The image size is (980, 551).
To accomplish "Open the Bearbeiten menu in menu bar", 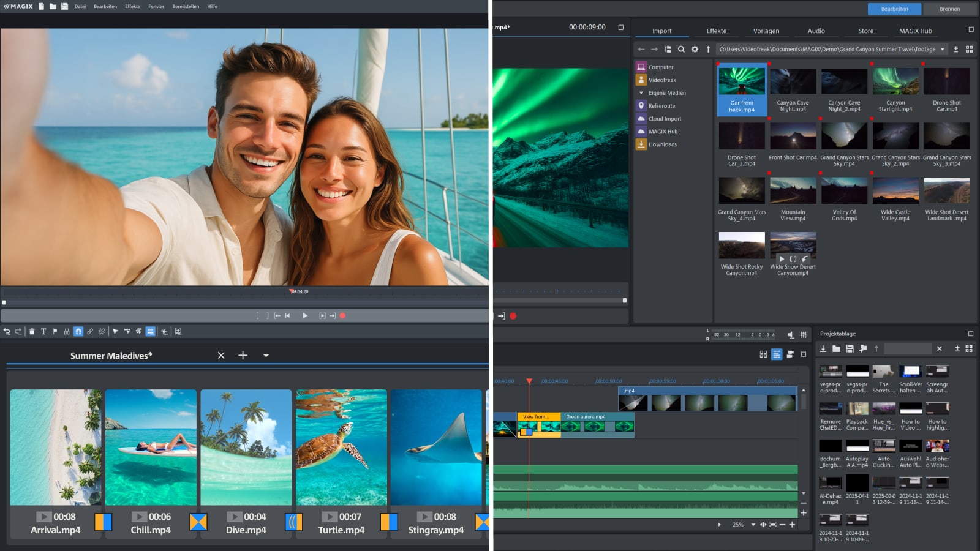I will click(x=105, y=7).
